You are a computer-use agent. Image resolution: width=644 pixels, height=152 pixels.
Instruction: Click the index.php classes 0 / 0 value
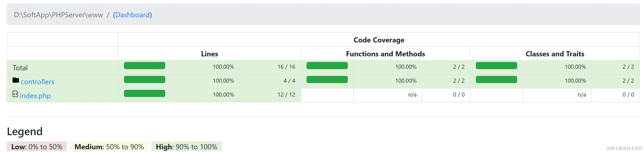628,95
